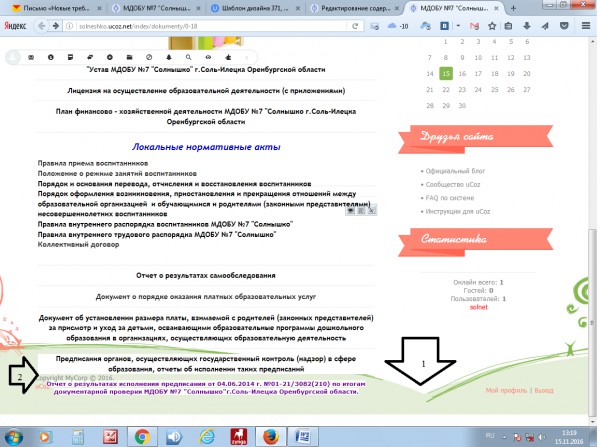Click the taskbar volume speaker icon
Image resolution: width=600 pixels, height=447 pixels.
point(542,437)
